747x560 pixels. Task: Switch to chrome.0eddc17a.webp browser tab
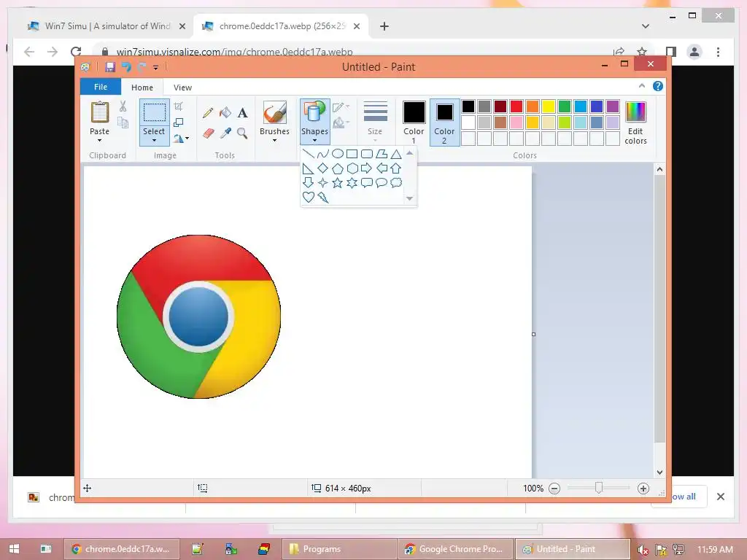[x=281, y=26]
